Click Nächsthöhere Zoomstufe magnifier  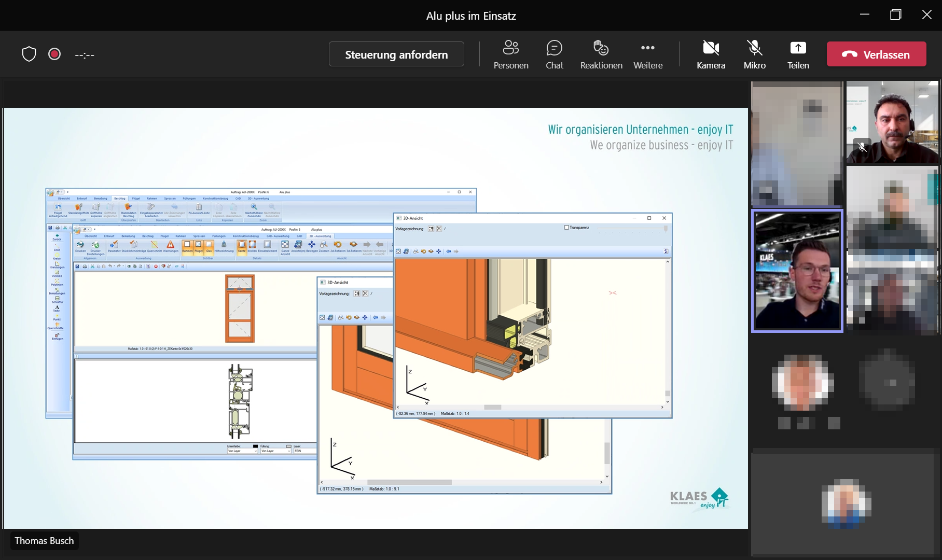click(254, 211)
